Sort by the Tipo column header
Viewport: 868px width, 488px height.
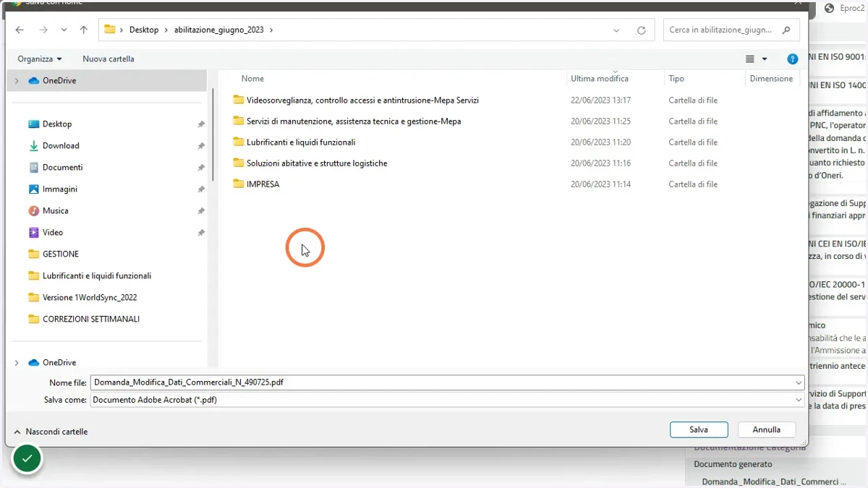676,79
